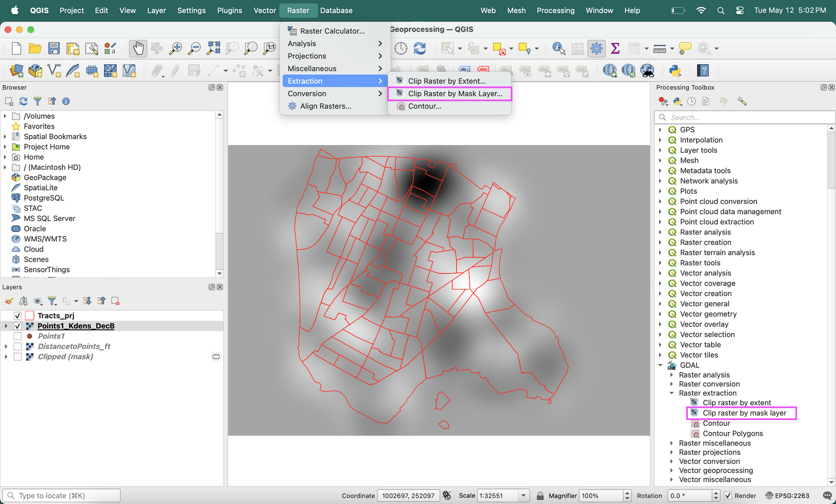This screenshot has height=504, width=836.
Task: Click the Refresh map icon in toolbar
Action: [x=420, y=48]
